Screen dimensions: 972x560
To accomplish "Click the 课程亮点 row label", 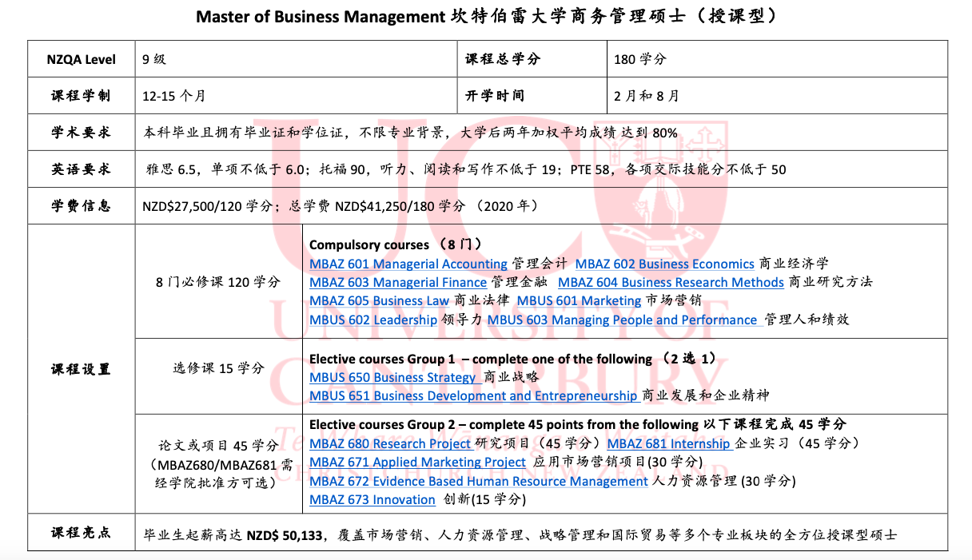I will point(82,534).
